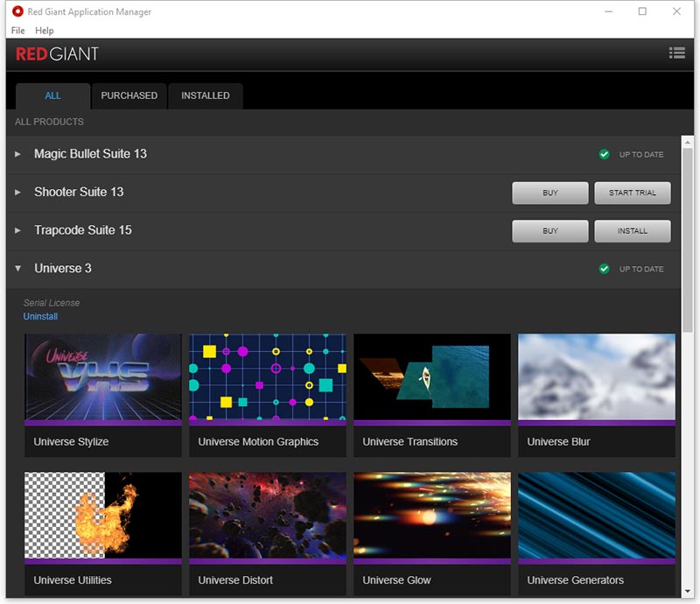Click the Red Giant app logo in title bar
Viewport: 700px width, 604px height.
(17, 11)
